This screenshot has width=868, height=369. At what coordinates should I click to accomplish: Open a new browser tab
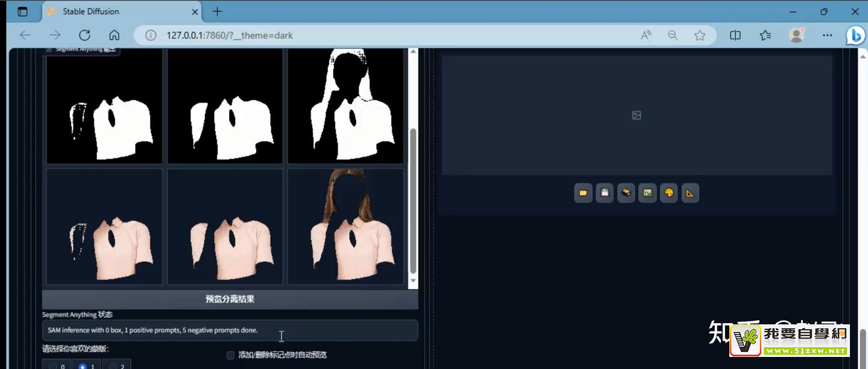218,11
